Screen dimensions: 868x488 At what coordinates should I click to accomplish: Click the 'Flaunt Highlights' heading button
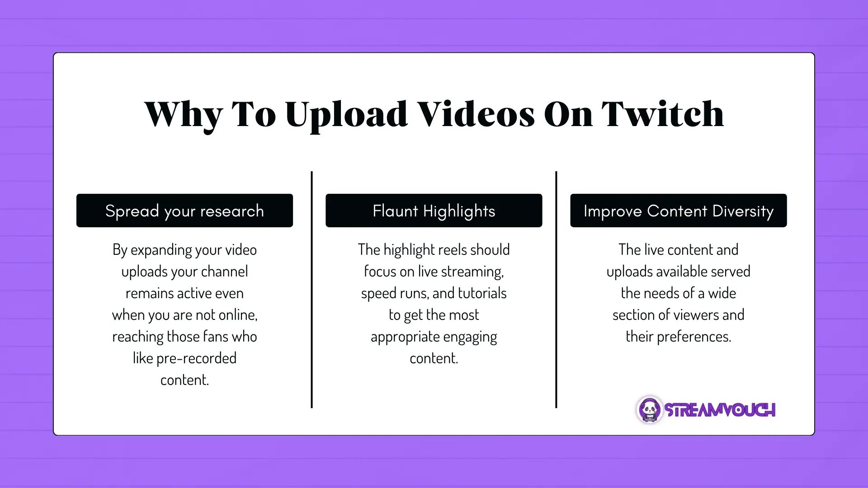(434, 210)
